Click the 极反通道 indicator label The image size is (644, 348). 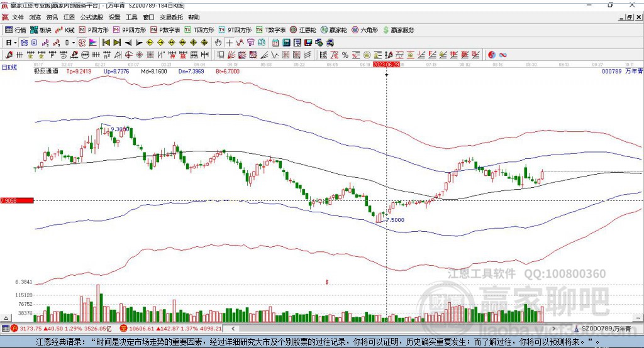46,71
